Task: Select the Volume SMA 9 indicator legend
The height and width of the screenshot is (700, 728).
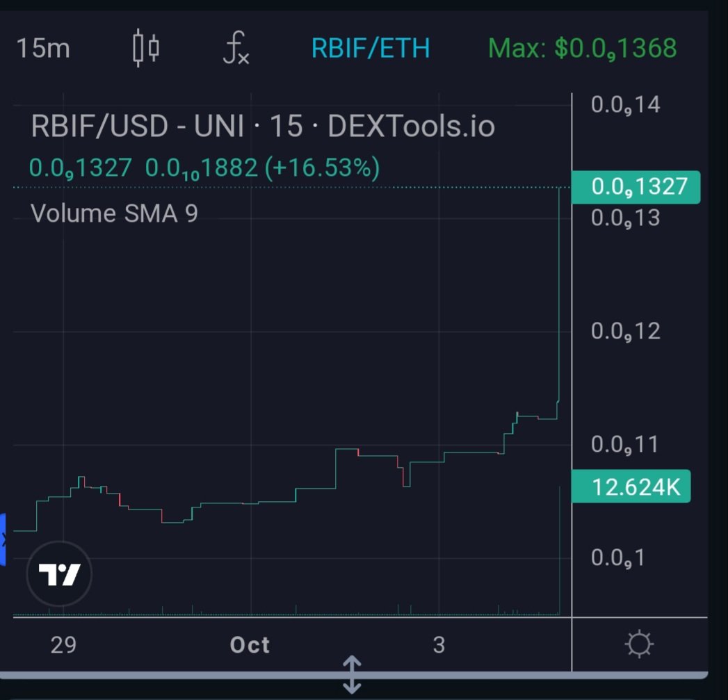Action: coord(114,213)
